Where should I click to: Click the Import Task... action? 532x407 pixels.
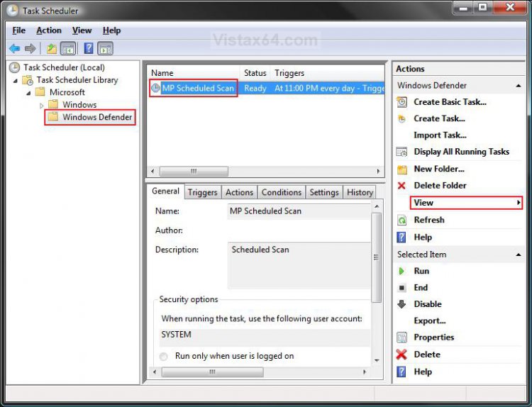(x=440, y=135)
